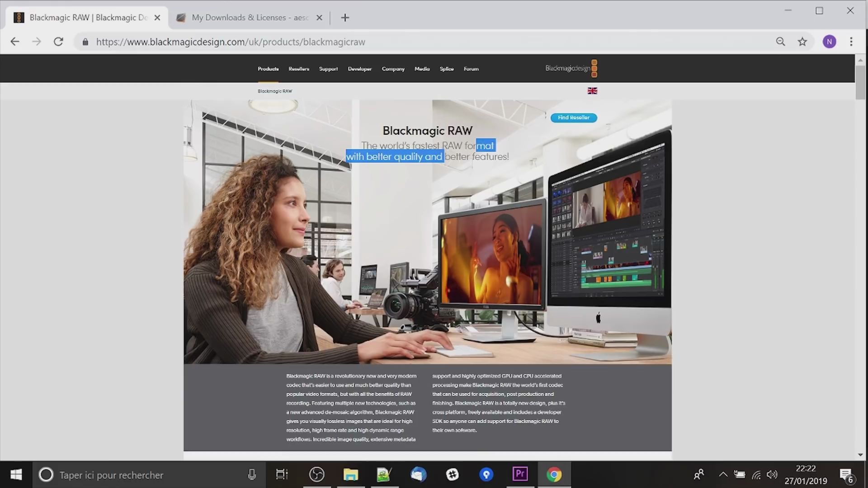Click scrollbar up arrow

[x=860, y=60]
